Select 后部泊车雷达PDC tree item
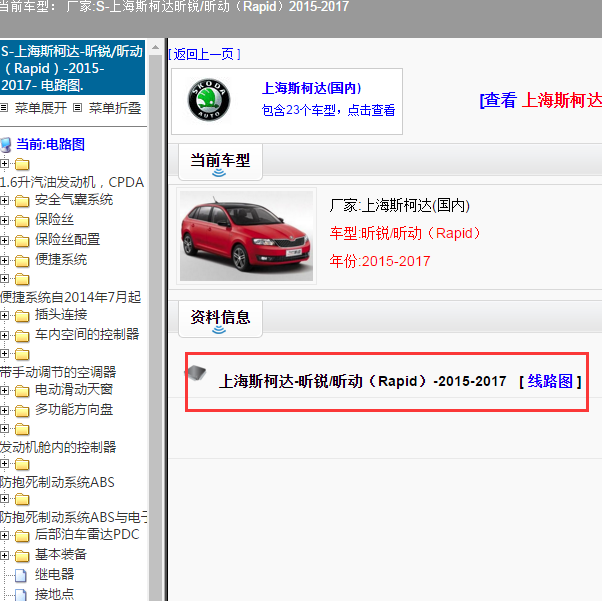The image size is (602, 601). (87, 535)
